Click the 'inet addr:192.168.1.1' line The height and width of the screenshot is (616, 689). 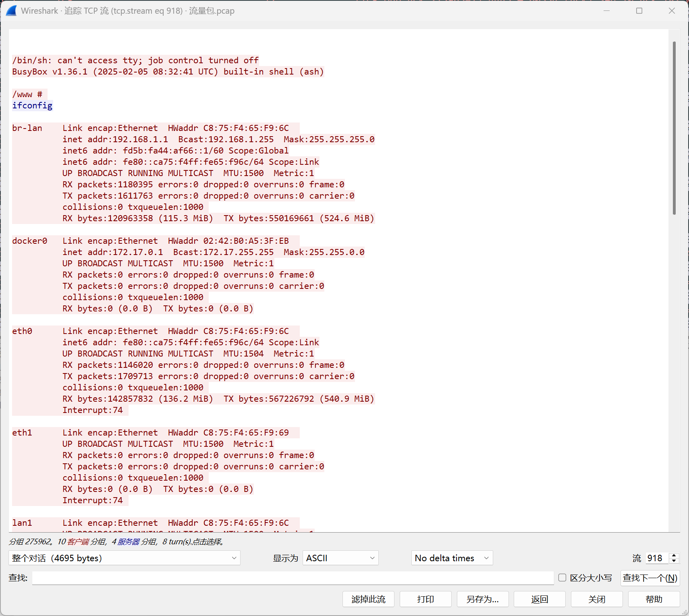(218, 139)
